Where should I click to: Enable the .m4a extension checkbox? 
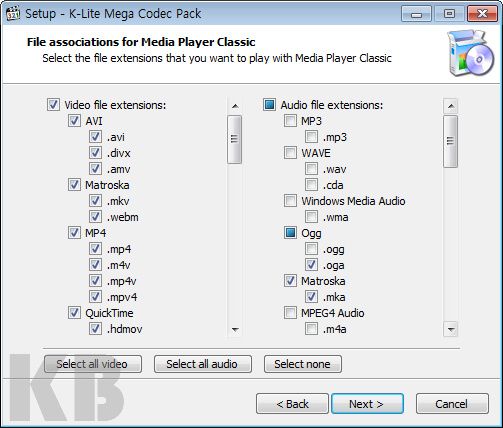click(311, 329)
